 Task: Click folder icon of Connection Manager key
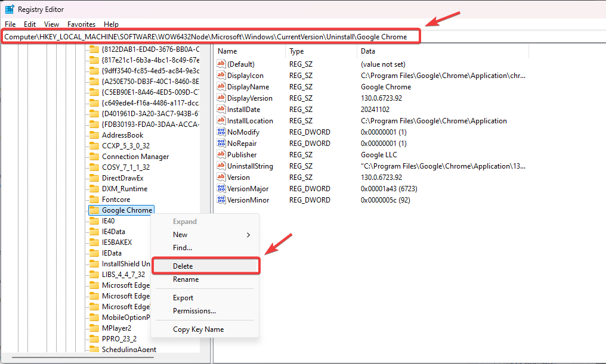(x=94, y=156)
